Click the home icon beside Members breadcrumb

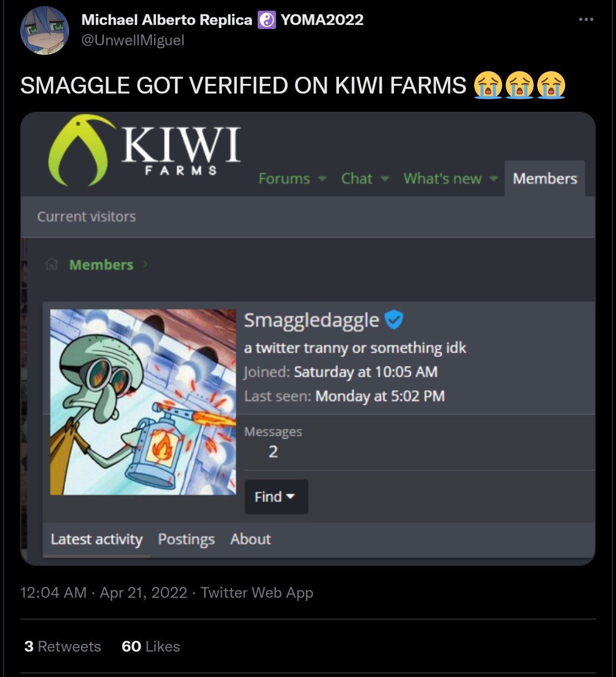click(52, 264)
